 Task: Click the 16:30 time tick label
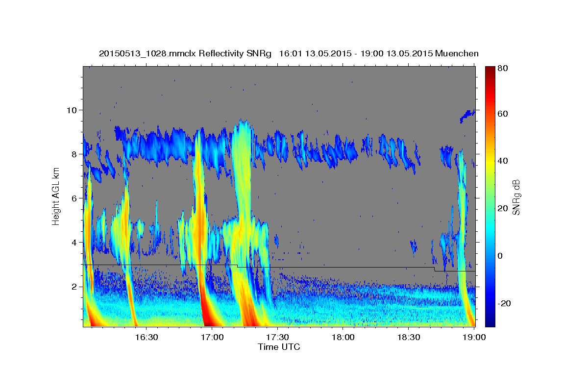(x=146, y=338)
